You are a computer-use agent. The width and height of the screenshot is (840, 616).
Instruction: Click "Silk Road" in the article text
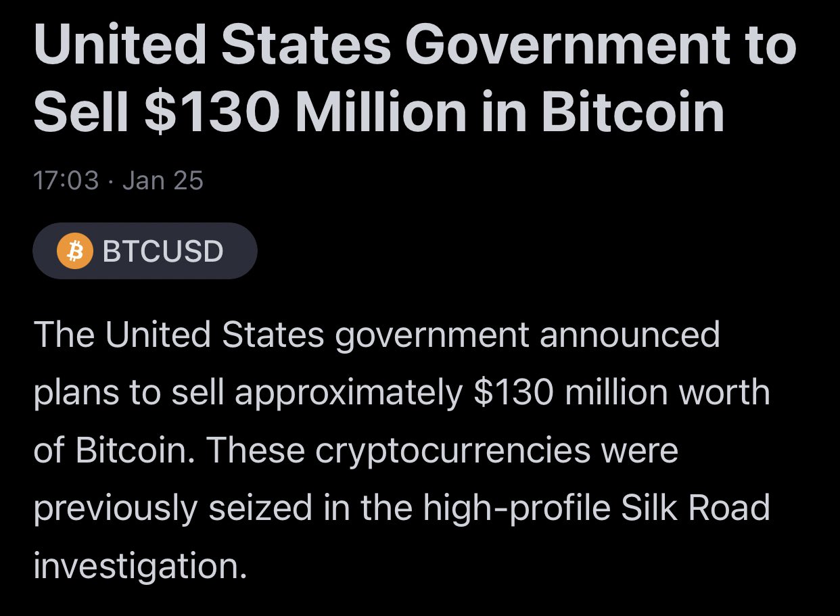[x=697, y=508]
